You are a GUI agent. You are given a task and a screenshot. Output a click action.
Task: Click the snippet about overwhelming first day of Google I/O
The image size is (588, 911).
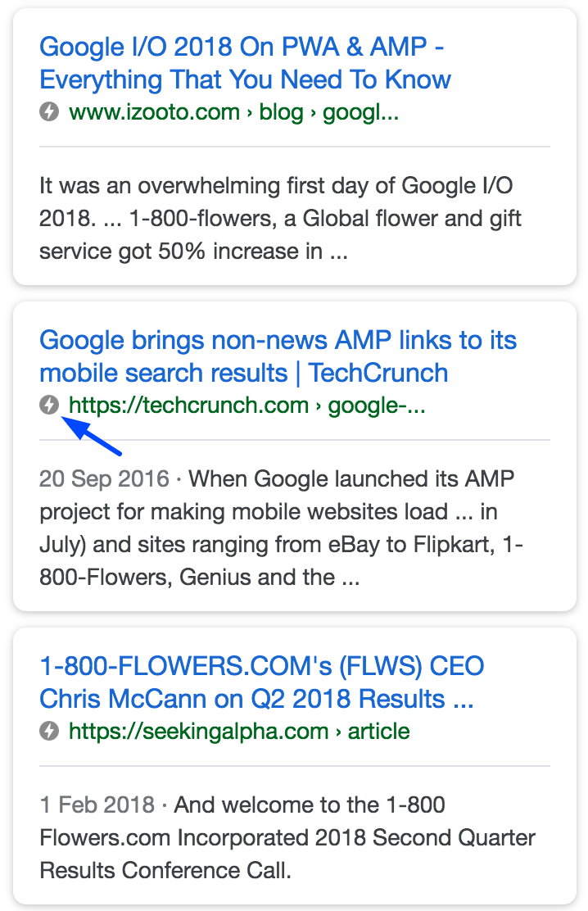coord(280,219)
